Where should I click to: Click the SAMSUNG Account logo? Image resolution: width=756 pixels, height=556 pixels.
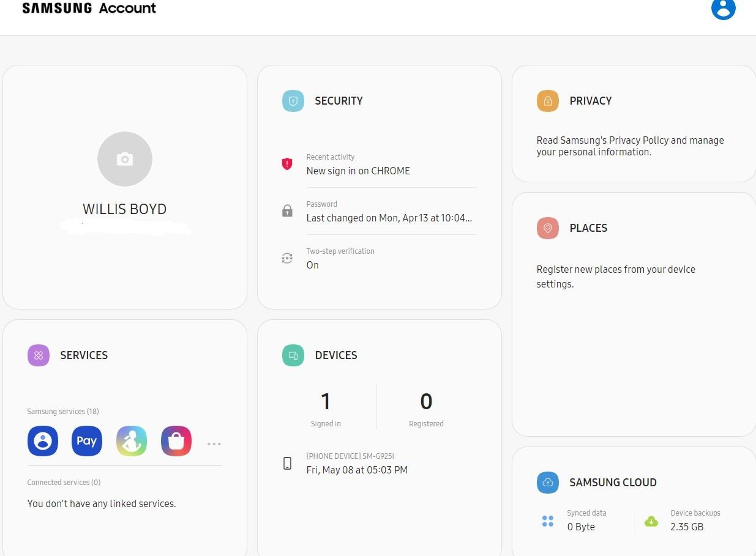point(89,9)
